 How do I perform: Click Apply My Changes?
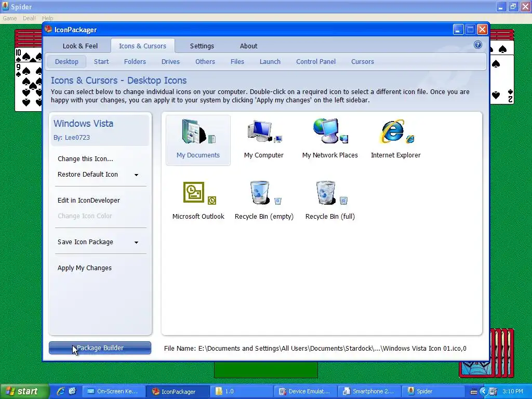click(85, 268)
